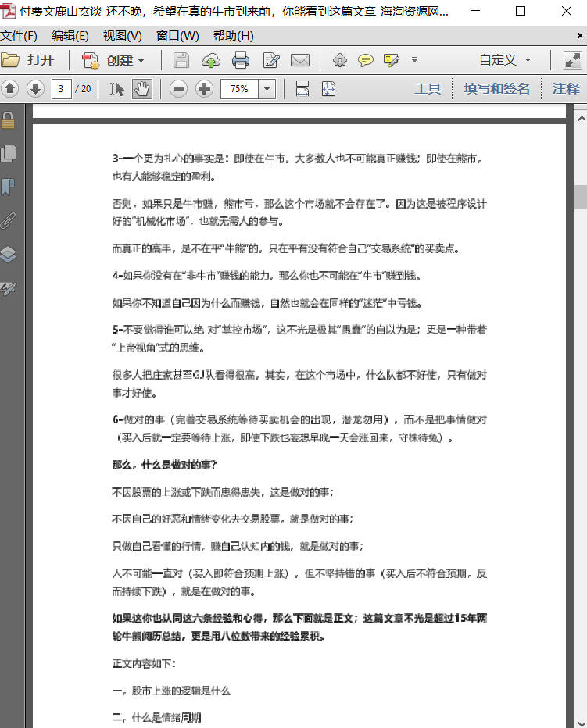Open the 注释 (Comments) pane
The height and width of the screenshot is (728, 587).
(x=566, y=89)
